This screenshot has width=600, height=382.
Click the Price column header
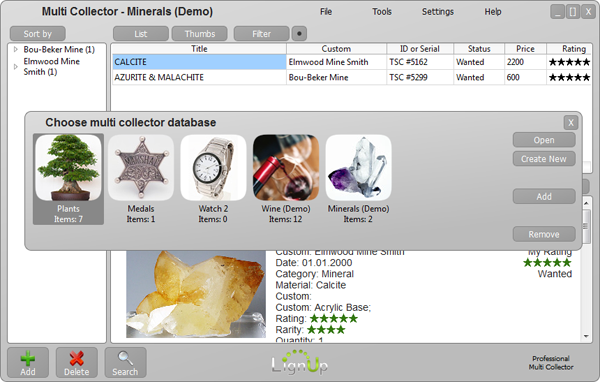tap(525, 49)
